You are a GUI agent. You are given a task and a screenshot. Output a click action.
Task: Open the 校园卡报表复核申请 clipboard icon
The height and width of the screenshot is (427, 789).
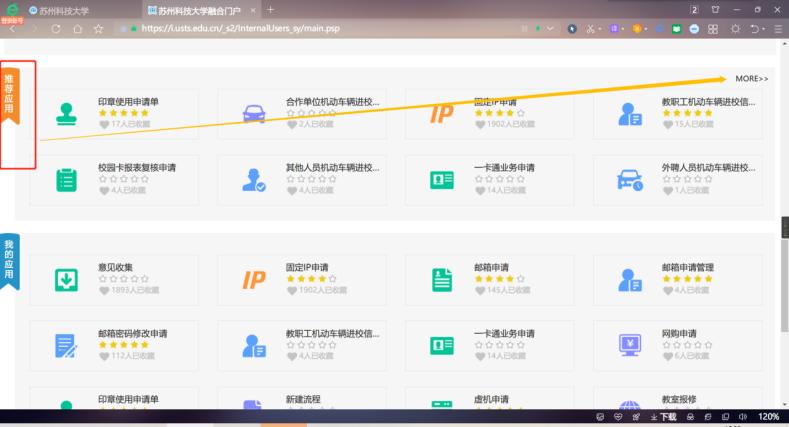tap(66, 180)
